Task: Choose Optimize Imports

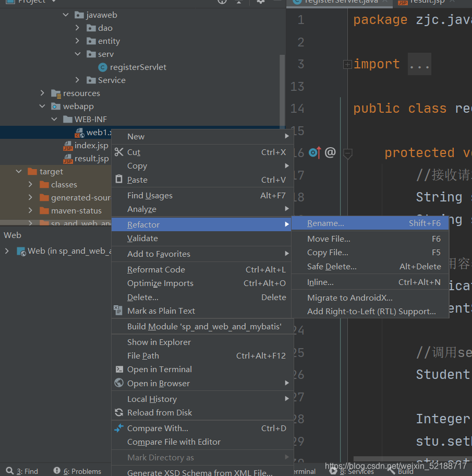Action: (x=202, y=283)
